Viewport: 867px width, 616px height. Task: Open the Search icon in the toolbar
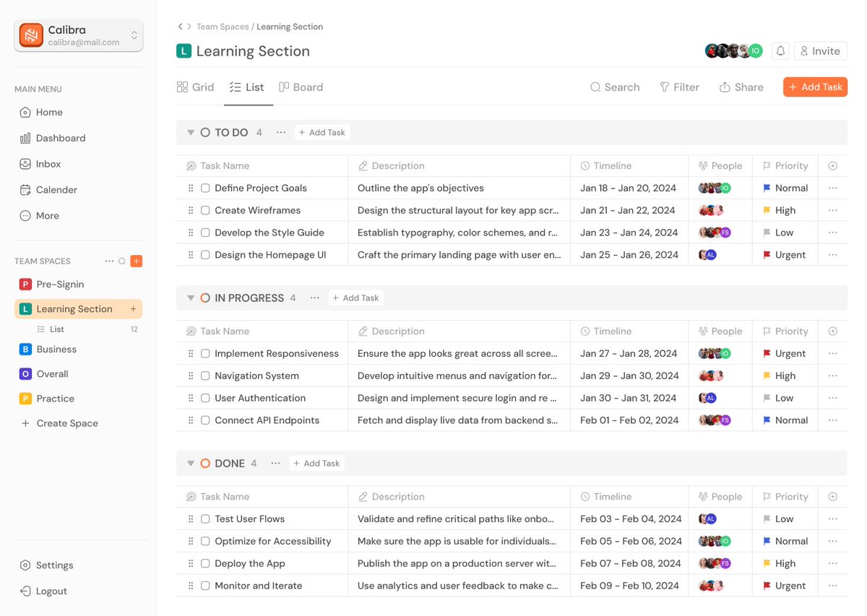pos(615,87)
